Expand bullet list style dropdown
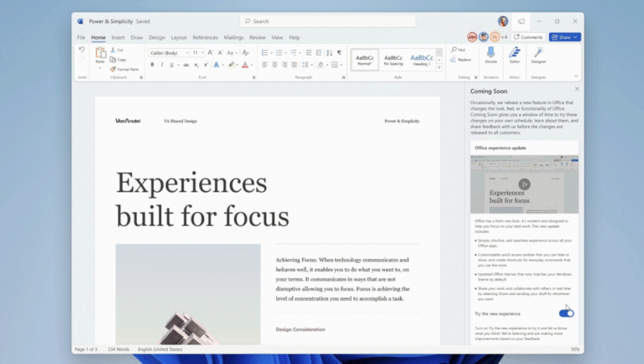This screenshot has height=364, width=644. [x=271, y=53]
